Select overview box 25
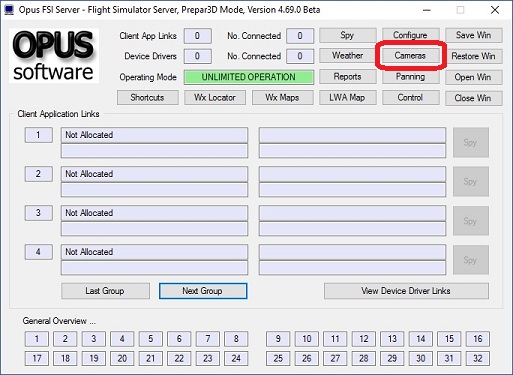 tap(278, 359)
